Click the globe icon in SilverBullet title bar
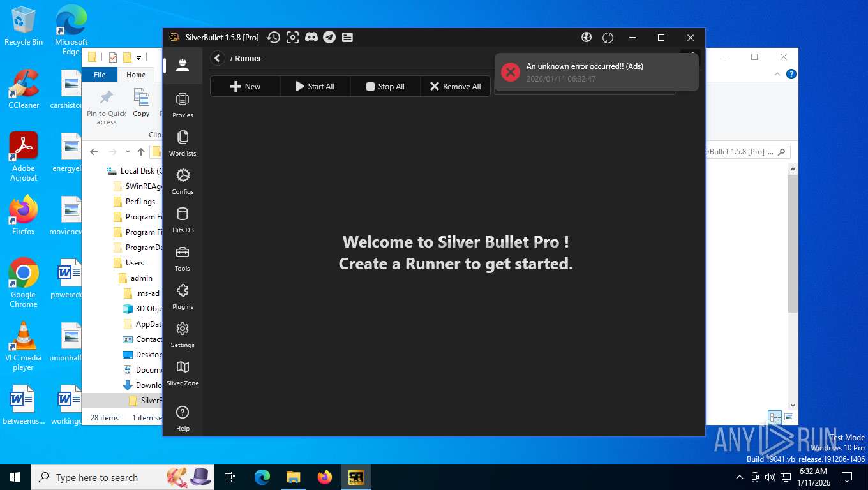Viewport: 868px width, 490px height. point(587,38)
